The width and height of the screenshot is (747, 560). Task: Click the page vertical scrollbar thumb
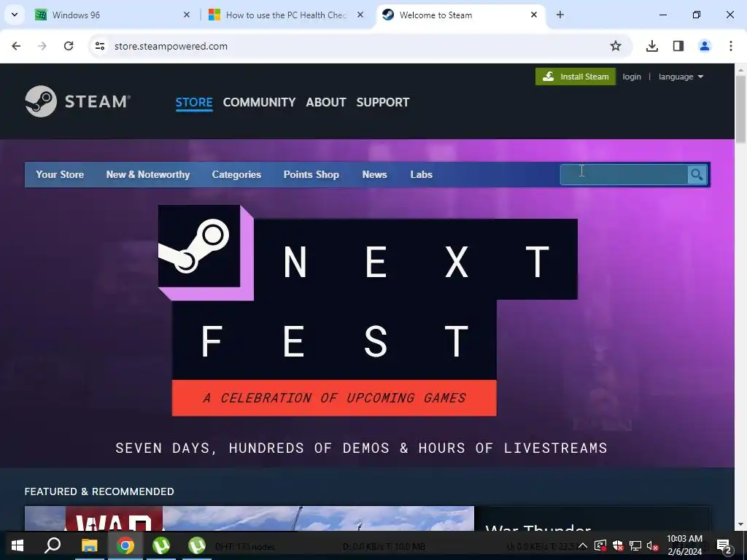coord(740,109)
